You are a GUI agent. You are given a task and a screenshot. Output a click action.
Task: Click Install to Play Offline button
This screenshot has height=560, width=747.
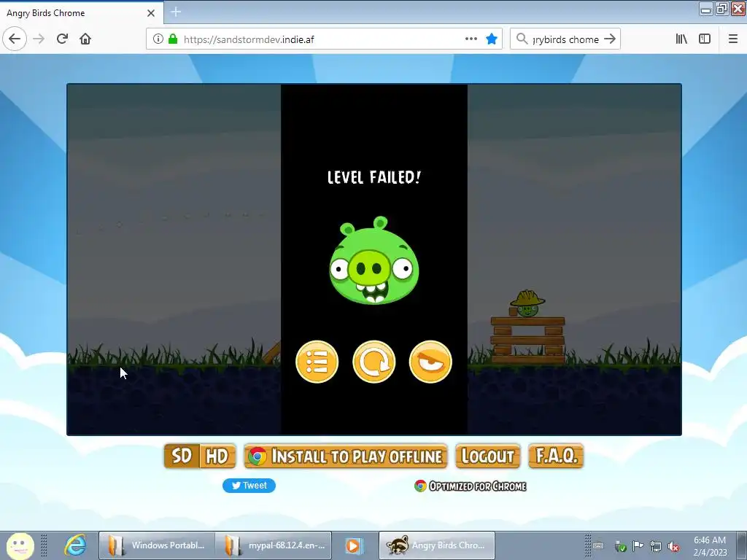click(346, 456)
